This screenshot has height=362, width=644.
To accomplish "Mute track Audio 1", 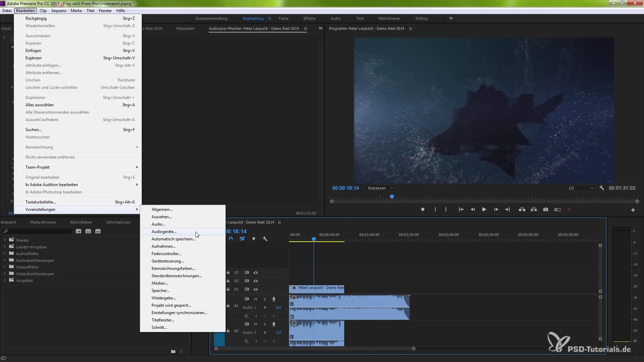I will coord(256,299).
